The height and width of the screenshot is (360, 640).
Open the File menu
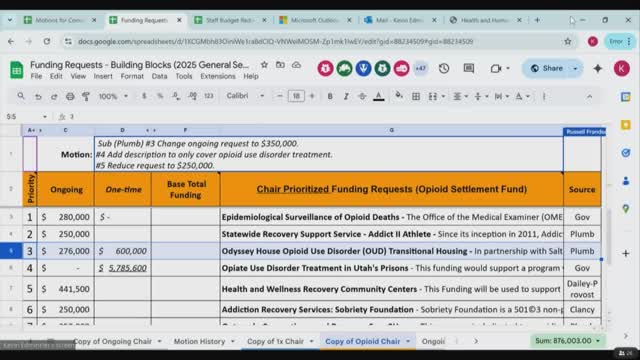click(x=36, y=76)
